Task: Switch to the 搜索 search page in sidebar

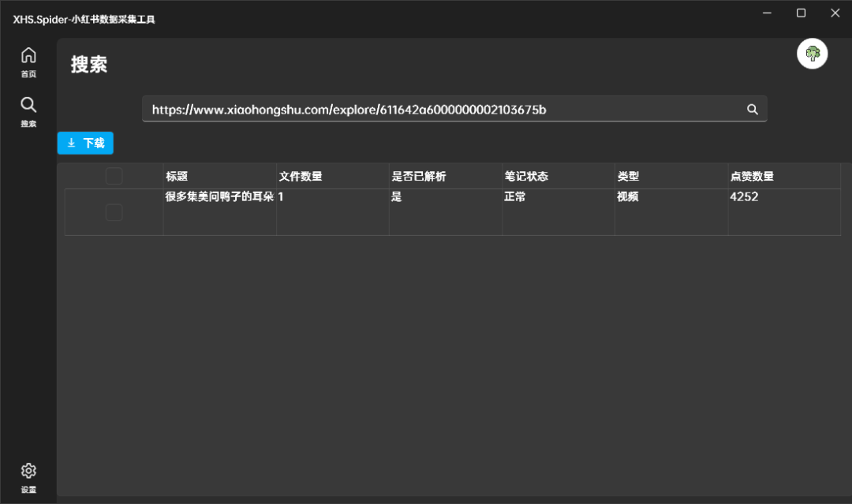Action: 28,113
